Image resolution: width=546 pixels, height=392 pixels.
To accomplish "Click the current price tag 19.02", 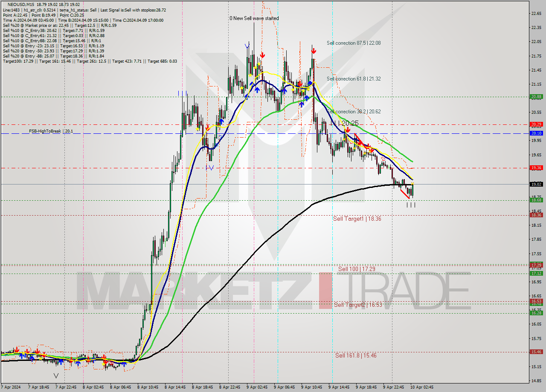I will click(536, 184).
